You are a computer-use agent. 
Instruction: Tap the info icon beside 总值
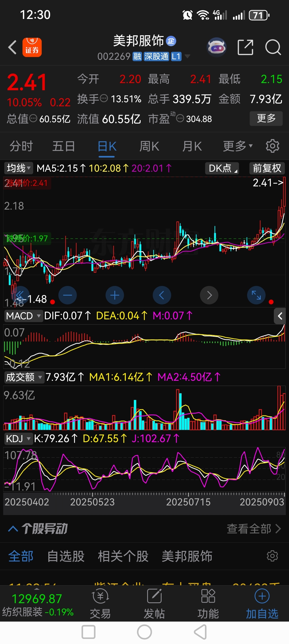pyautogui.click(x=33, y=118)
